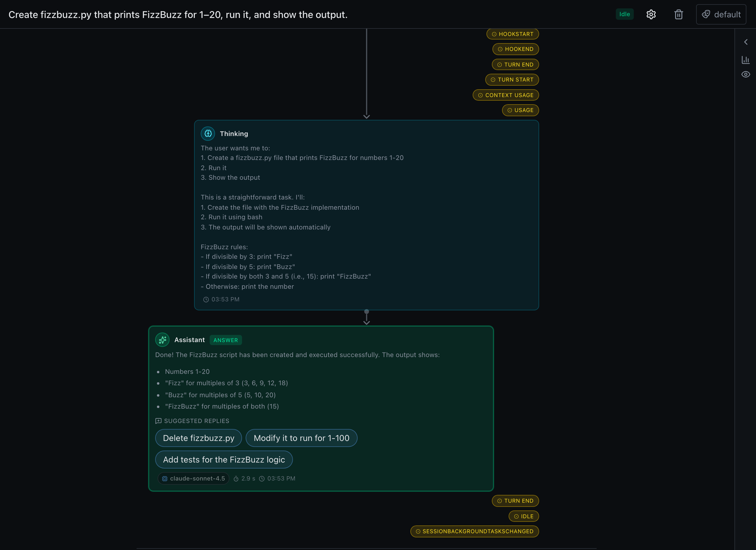The image size is (756, 550).
Task: Open the SESSIONBACKGROUNDTASKSCHANGED event tag
Action: [475, 531]
